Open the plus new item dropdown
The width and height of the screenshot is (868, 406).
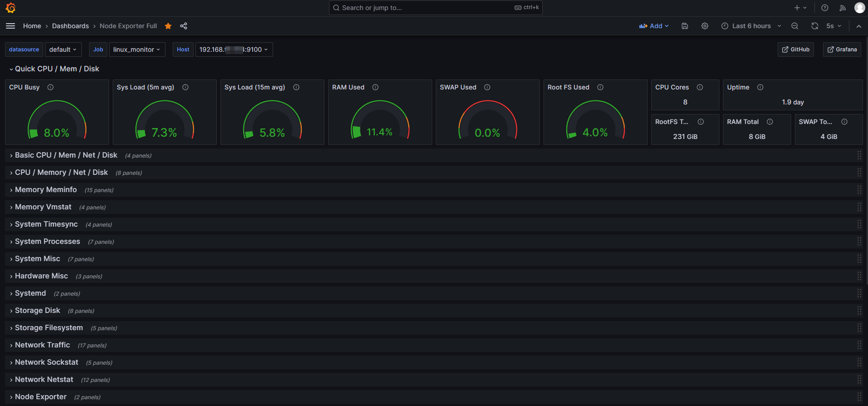(x=800, y=8)
